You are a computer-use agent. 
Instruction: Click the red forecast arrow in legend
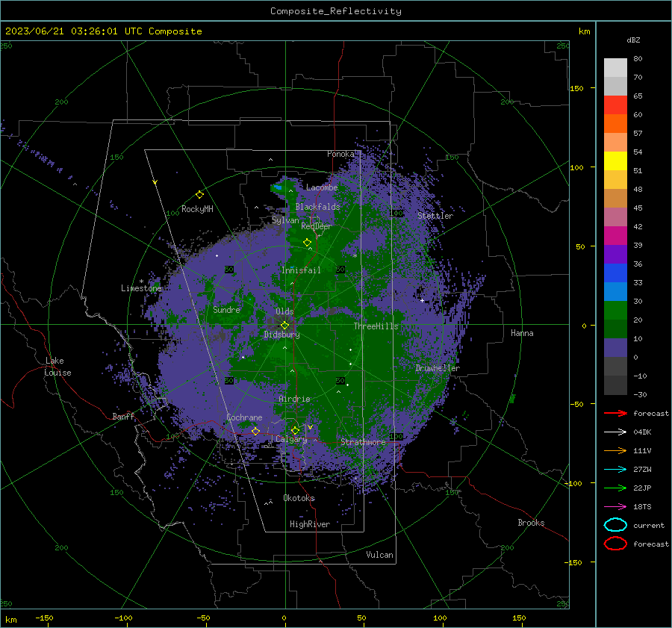[x=615, y=413]
